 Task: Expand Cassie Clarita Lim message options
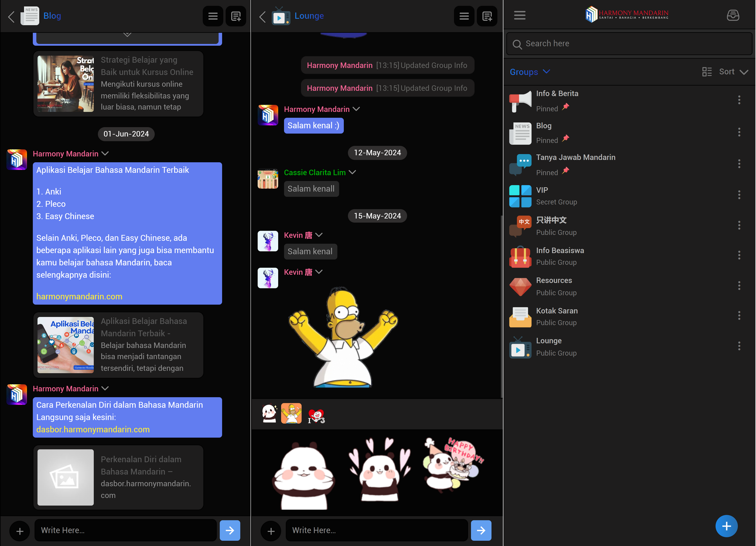pos(352,172)
